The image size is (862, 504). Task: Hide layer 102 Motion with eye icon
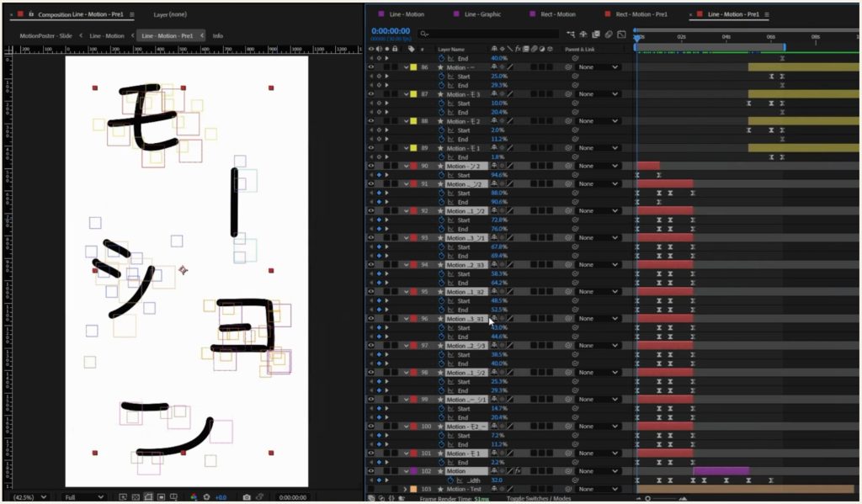point(371,471)
